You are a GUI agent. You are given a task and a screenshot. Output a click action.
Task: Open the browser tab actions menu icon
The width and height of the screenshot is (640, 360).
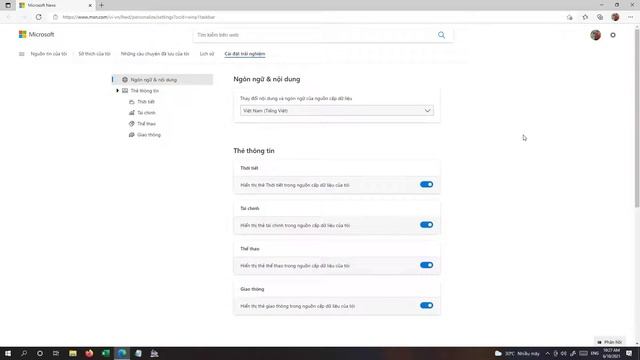(x=8, y=5)
